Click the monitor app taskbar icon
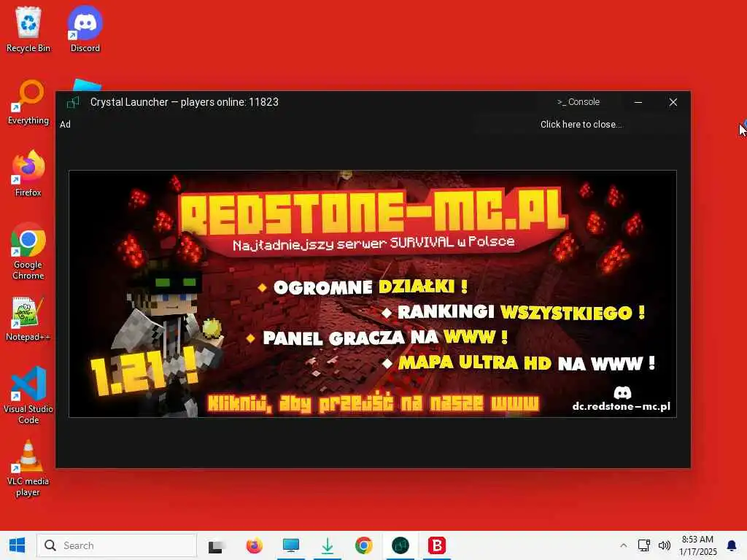Image resolution: width=747 pixels, height=560 pixels. click(x=290, y=545)
